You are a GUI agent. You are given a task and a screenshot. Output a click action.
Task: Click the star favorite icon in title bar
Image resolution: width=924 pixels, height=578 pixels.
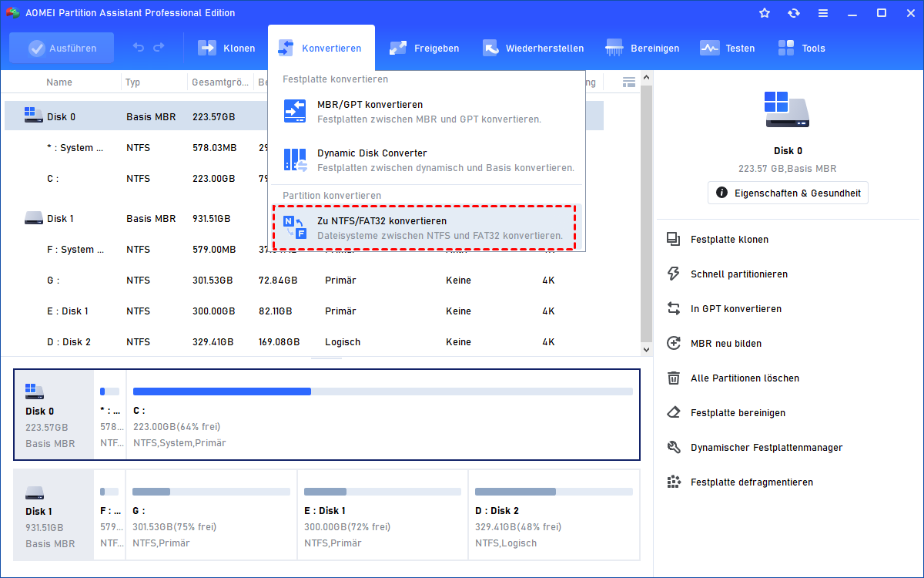pos(765,13)
